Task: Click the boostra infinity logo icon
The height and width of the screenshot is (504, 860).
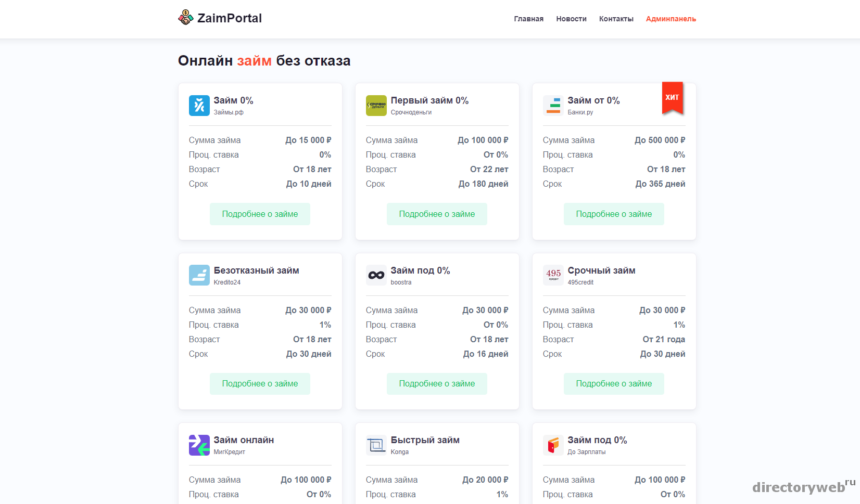Action: point(376,275)
